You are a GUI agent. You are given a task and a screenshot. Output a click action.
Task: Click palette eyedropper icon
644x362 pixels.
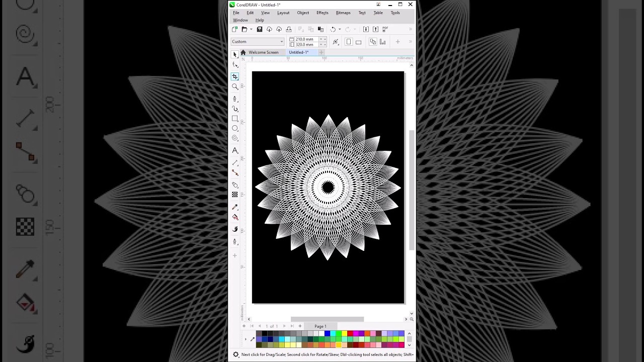[252, 339]
